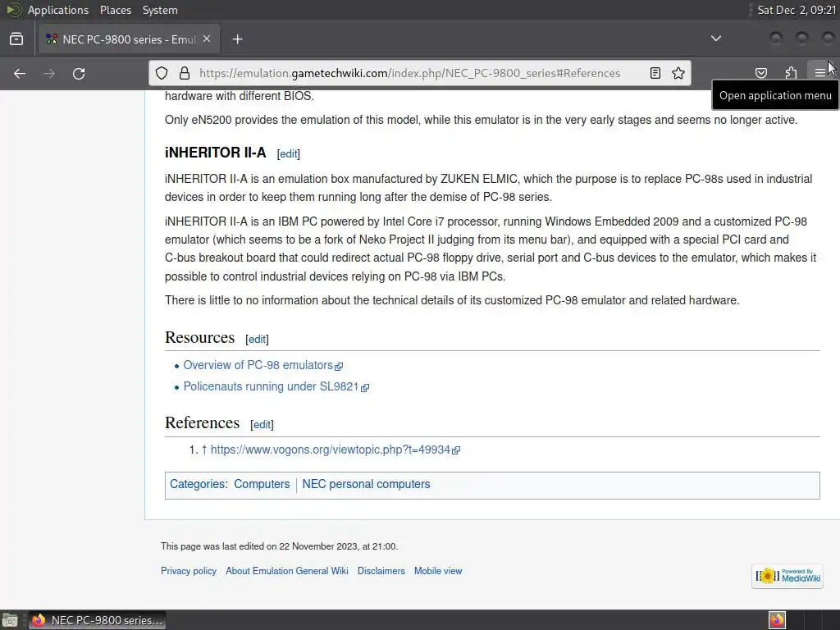Open Overview of PC-98 emulators link

(262, 365)
